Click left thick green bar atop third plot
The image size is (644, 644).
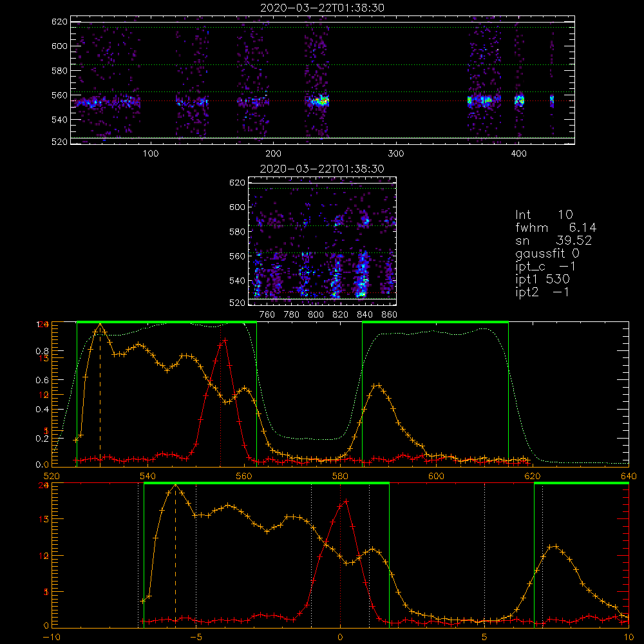[167, 322]
